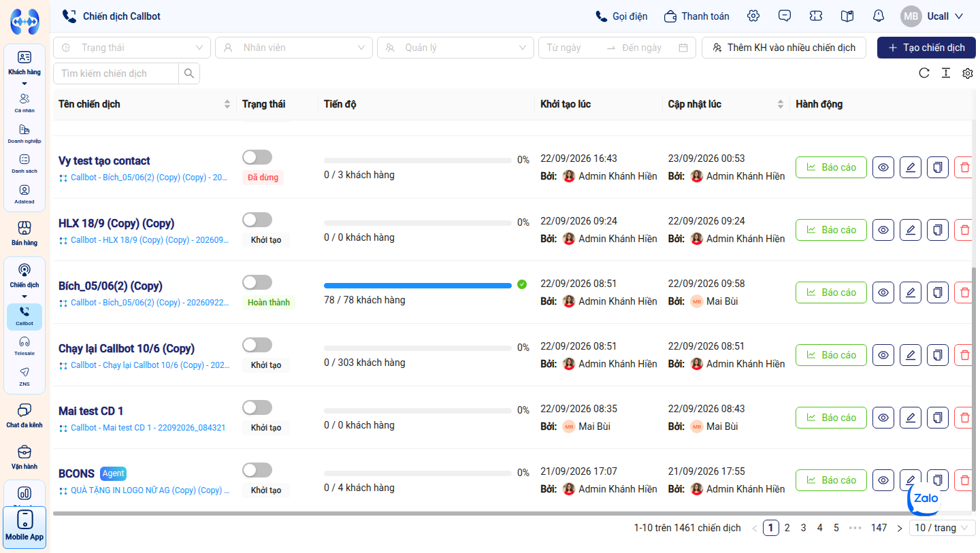Open the 10 / trang page size dropdown
The height and width of the screenshot is (553, 980).
pyautogui.click(x=943, y=528)
